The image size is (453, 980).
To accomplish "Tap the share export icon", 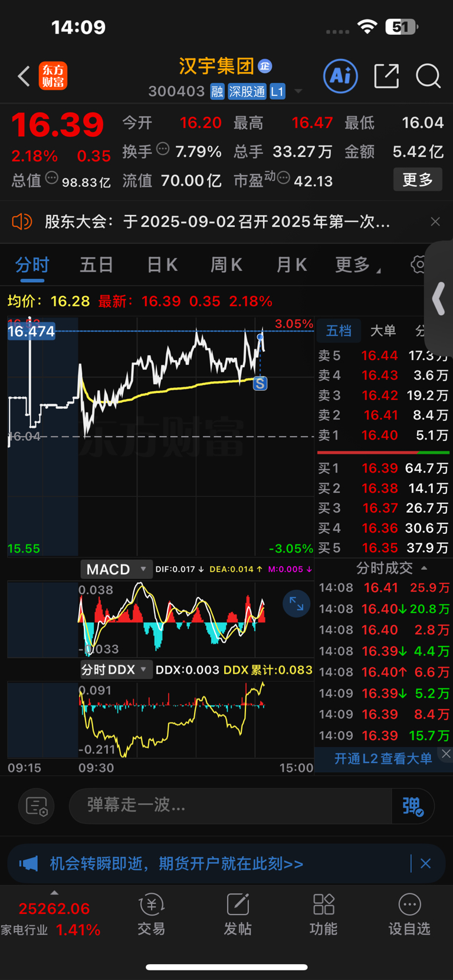I will [x=386, y=75].
